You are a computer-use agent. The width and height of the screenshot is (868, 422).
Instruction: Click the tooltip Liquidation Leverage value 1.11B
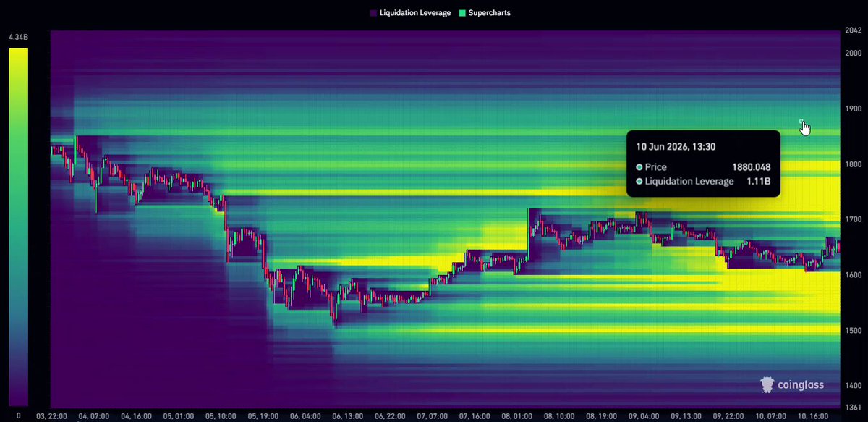click(760, 182)
